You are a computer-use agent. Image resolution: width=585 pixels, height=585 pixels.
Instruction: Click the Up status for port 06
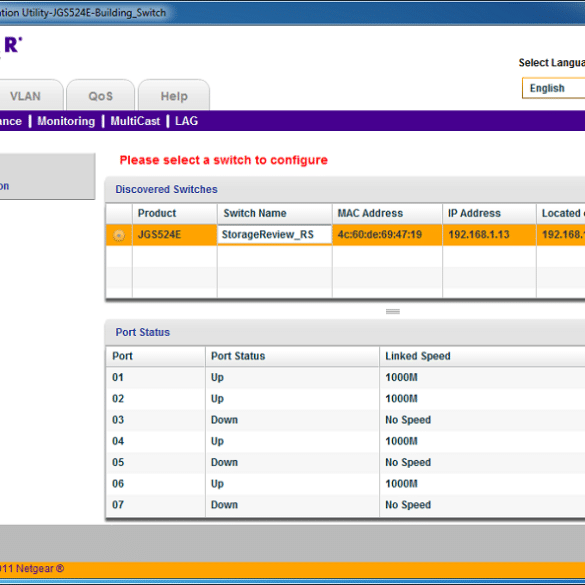217,484
